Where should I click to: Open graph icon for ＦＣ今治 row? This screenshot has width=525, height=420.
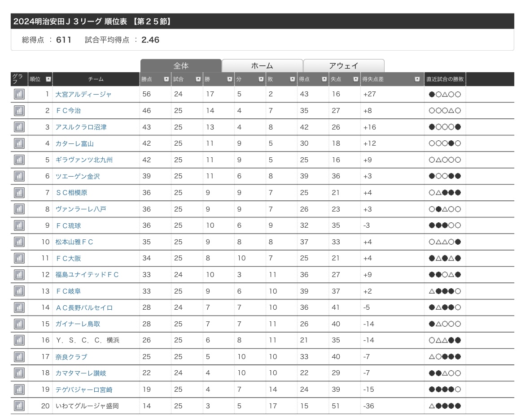[x=19, y=110]
